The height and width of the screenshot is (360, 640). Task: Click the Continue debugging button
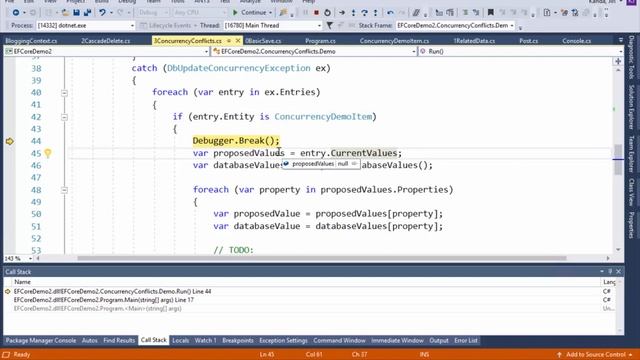coord(249,13)
